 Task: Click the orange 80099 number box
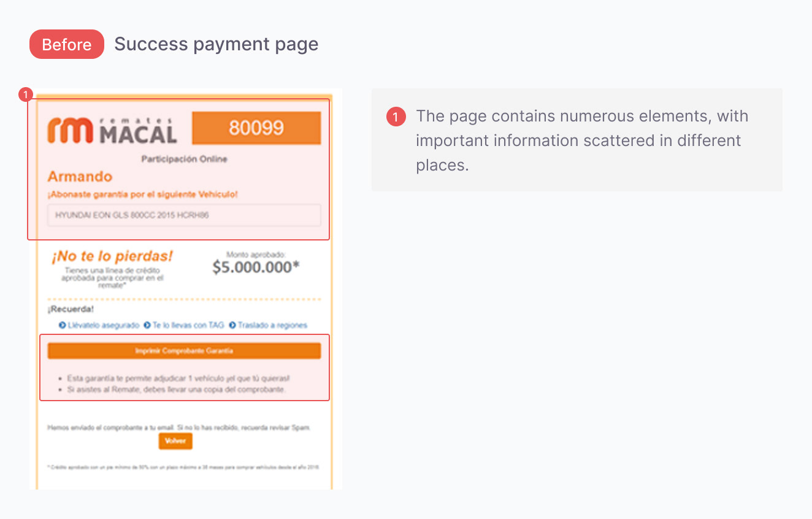[x=256, y=128]
